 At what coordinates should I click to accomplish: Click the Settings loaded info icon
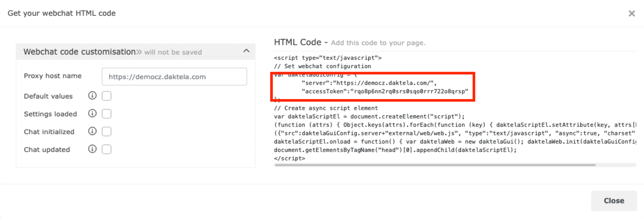[92, 114]
